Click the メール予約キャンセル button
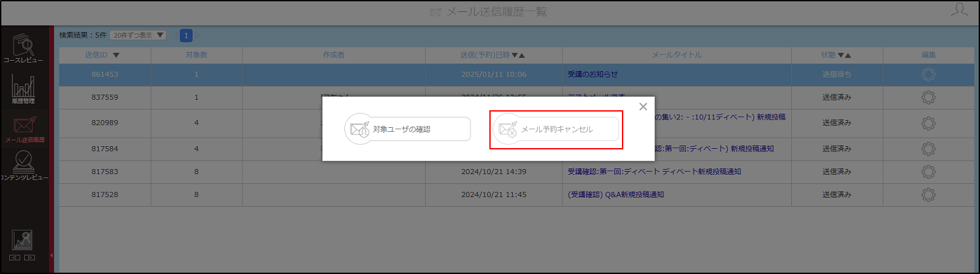Image resolution: width=980 pixels, height=274 pixels. [555, 129]
